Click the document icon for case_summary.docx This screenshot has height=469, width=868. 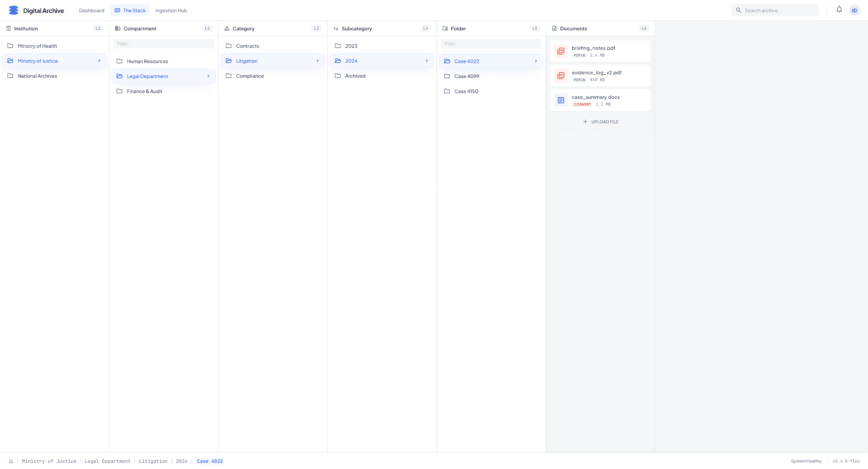point(561,100)
